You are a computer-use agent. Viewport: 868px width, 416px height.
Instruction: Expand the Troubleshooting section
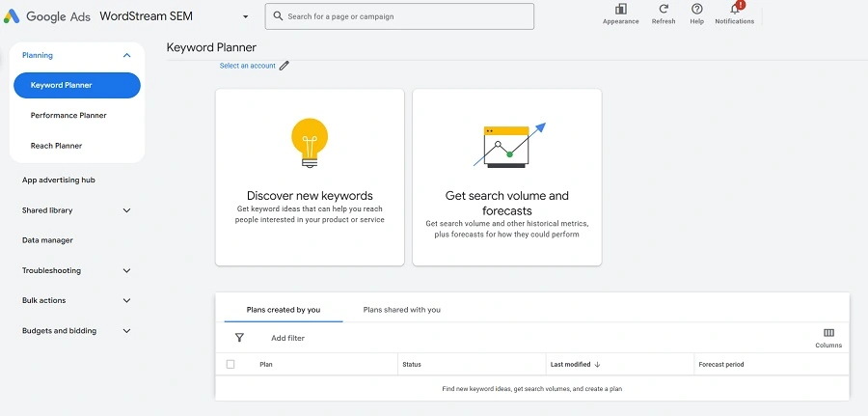[126, 271]
